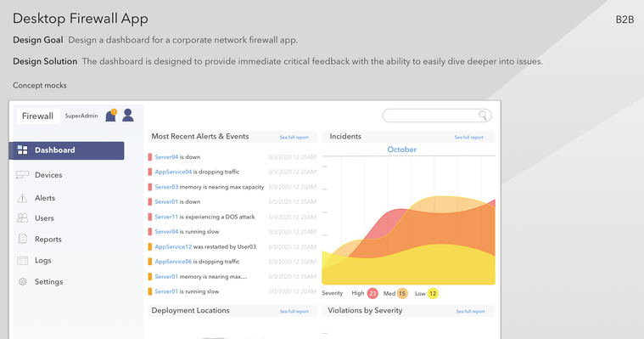Click the October month label
Image resolution: width=644 pixels, height=339 pixels.
pos(401,150)
